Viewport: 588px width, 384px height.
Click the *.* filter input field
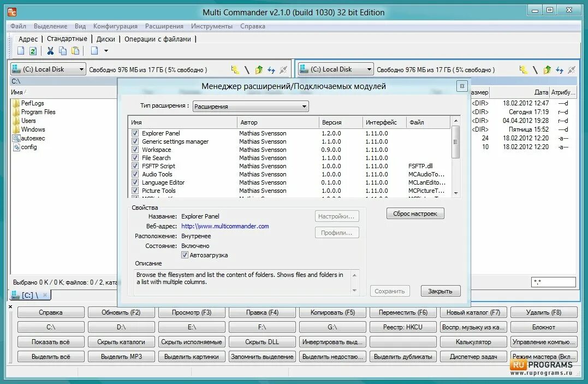point(554,282)
